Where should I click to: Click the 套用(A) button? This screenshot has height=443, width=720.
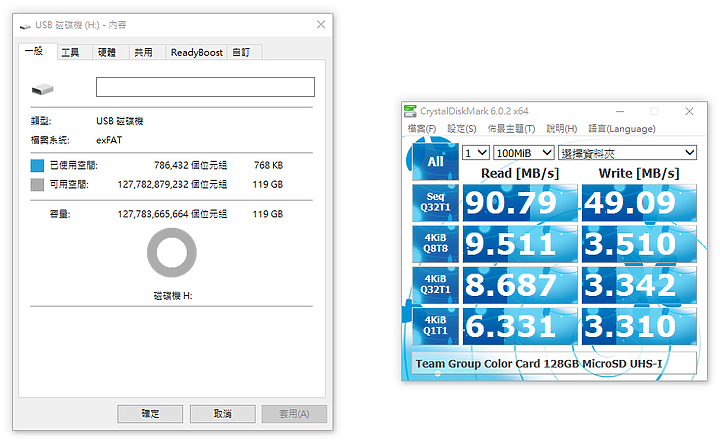pyautogui.click(x=294, y=414)
